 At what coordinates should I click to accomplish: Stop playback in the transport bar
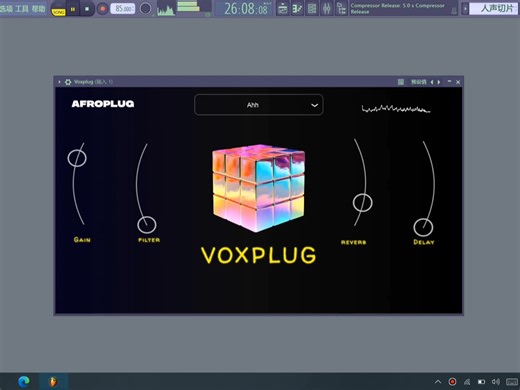pyautogui.click(x=87, y=9)
